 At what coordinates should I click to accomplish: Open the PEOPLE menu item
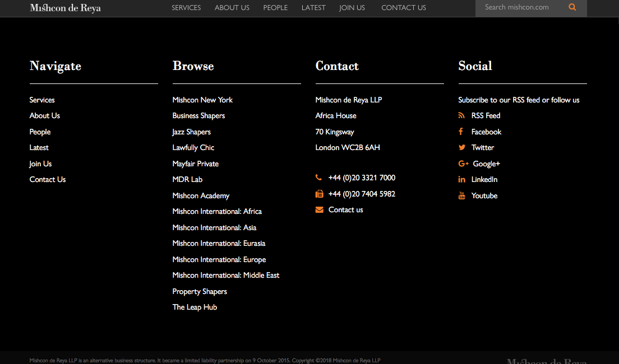[x=275, y=8]
